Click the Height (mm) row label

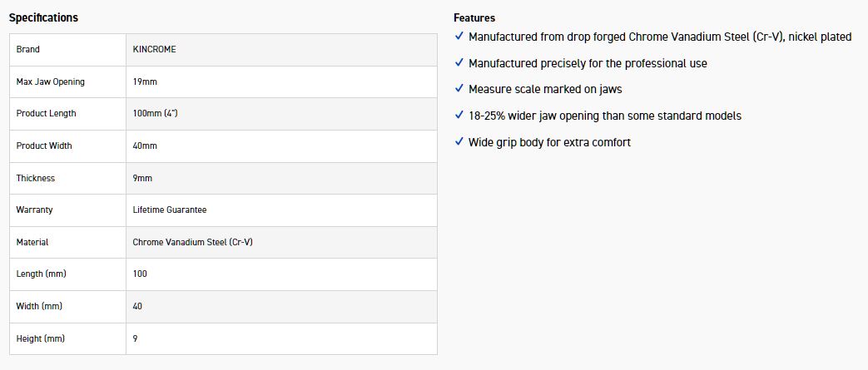[x=40, y=338]
